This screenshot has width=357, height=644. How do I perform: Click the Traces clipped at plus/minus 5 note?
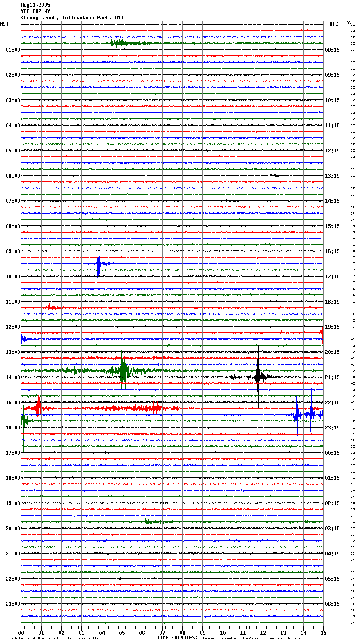pos(254,638)
